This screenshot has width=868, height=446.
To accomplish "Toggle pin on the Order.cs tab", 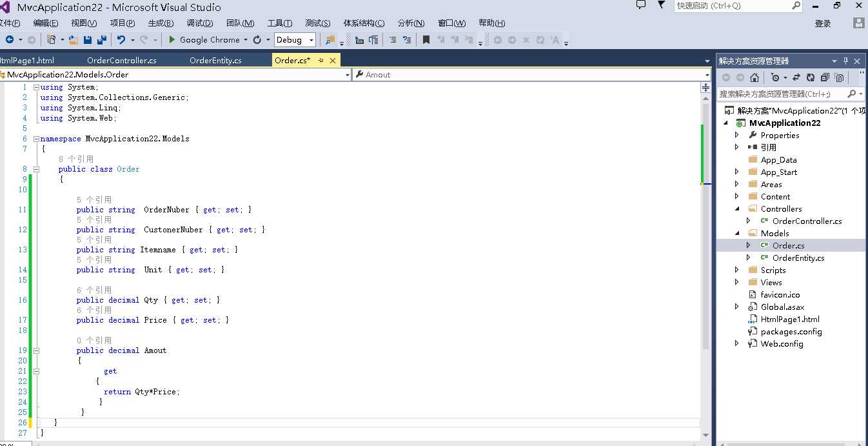I will [320, 61].
